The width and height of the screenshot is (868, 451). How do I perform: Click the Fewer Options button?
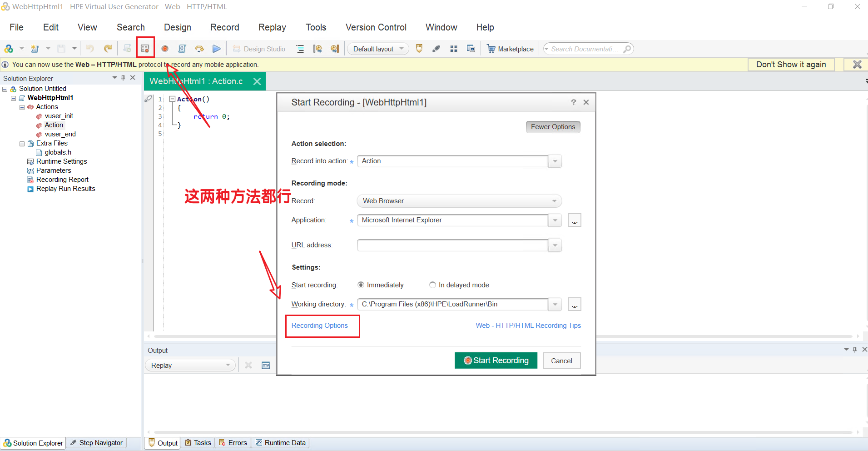pyautogui.click(x=553, y=127)
